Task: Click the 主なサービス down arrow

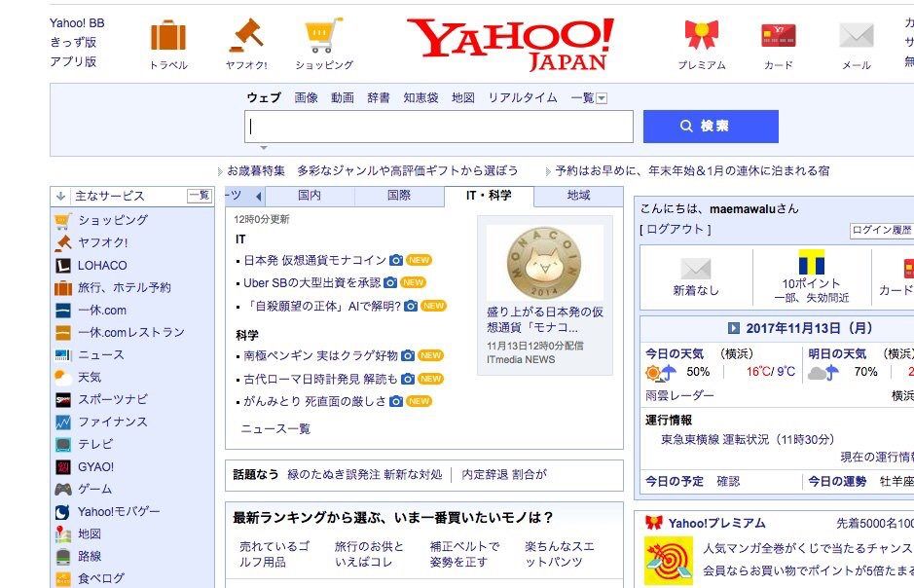Action: pyautogui.click(x=60, y=197)
